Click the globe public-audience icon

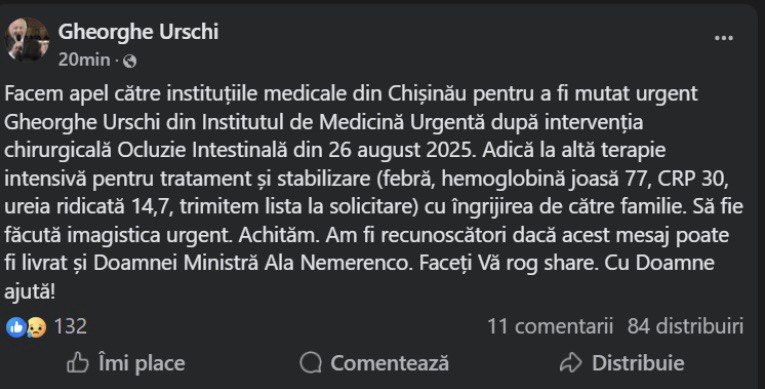click(130, 61)
